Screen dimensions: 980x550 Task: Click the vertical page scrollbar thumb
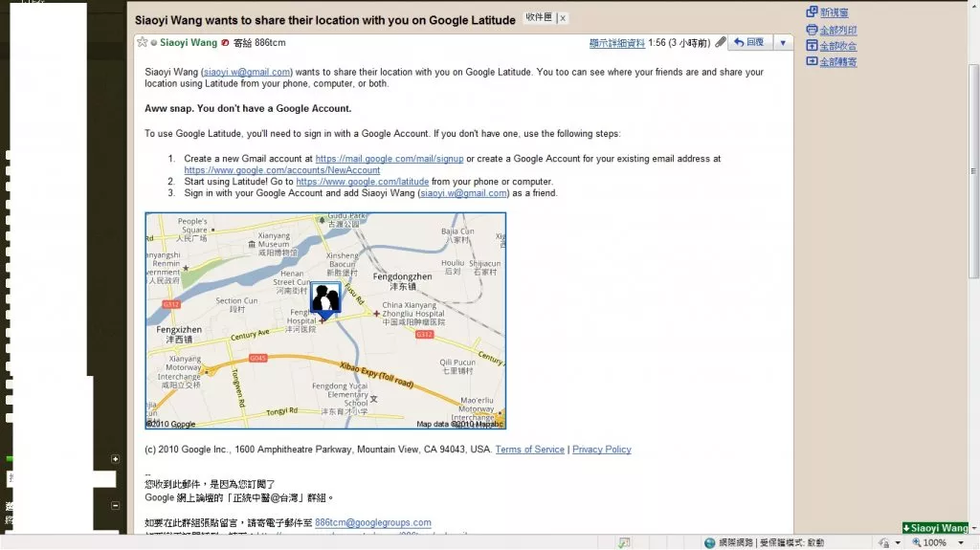(973, 170)
